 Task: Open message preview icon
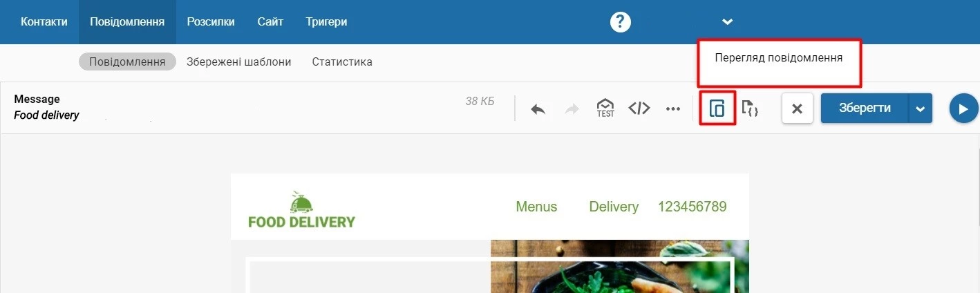717,108
